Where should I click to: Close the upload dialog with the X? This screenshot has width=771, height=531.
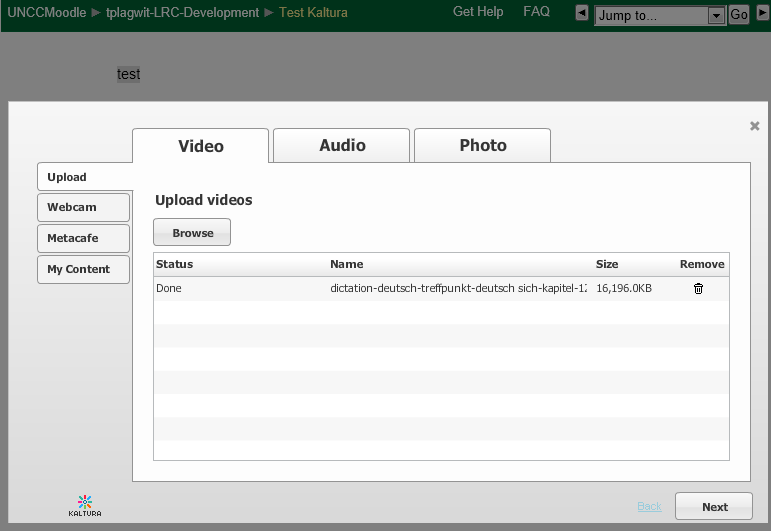[754, 126]
